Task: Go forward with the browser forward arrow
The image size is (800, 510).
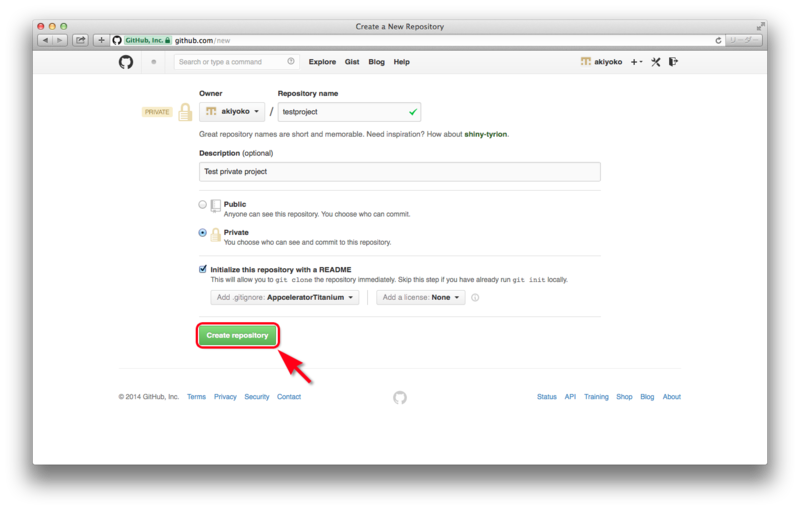Action: click(x=60, y=40)
